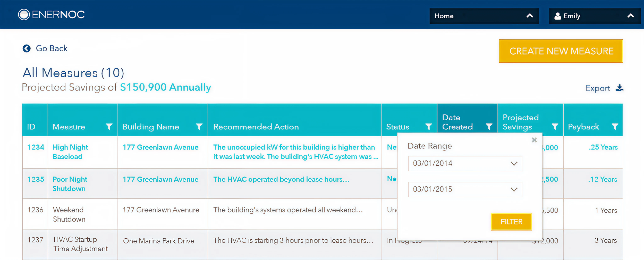Screen dimensions: 644x260
Task: Open the Home navigation menu
Action: pyautogui.click(x=484, y=16)
